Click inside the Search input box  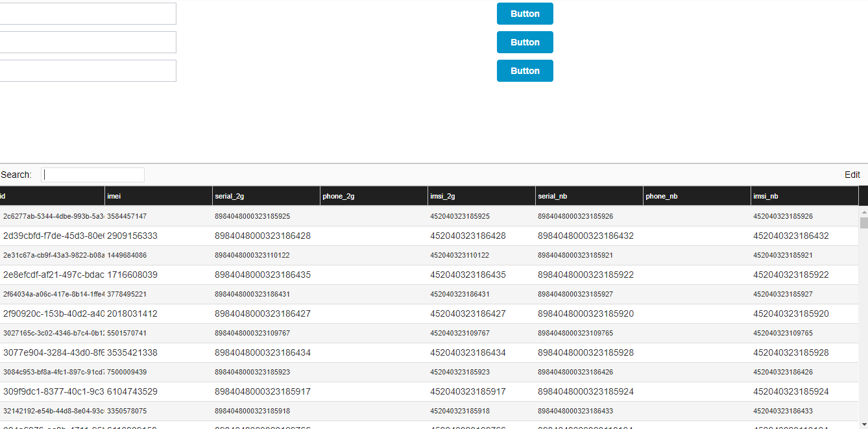[x=93, y=175]
